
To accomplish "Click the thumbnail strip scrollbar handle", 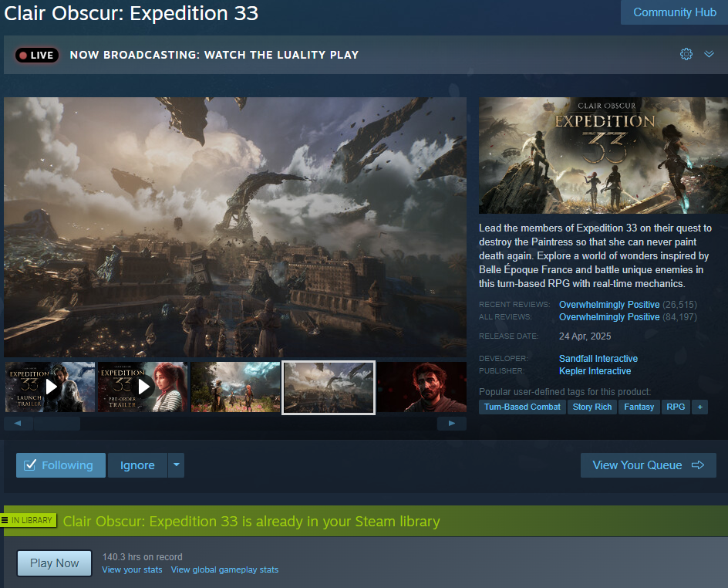I will point(56,423).
